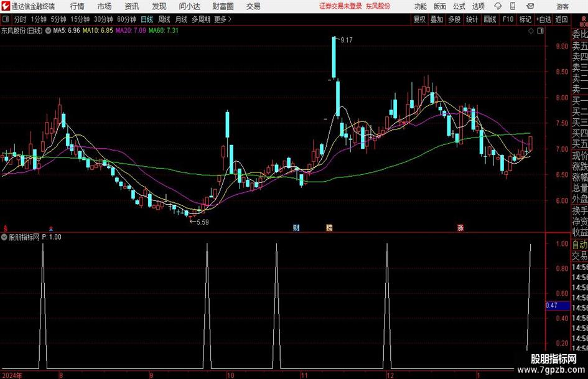Switch to 分时 chart period

[x=21, y=19]
